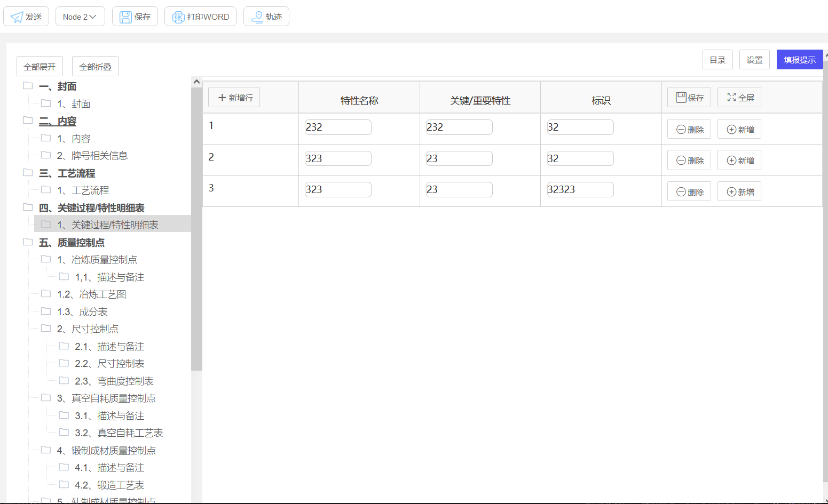Click the 新增行 add row button
Image resolution: width=828 pixels, height=504 pixels.
[x=234, y=98]
